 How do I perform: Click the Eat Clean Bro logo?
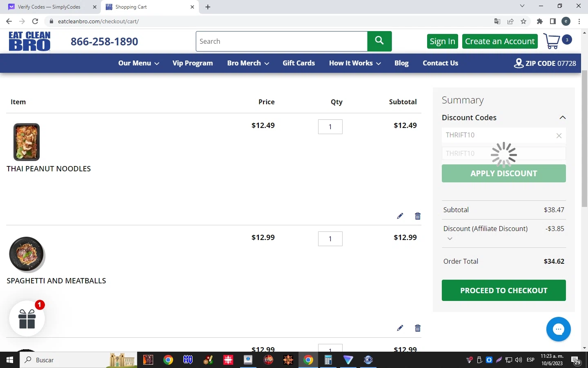click(x=29, y=41)
